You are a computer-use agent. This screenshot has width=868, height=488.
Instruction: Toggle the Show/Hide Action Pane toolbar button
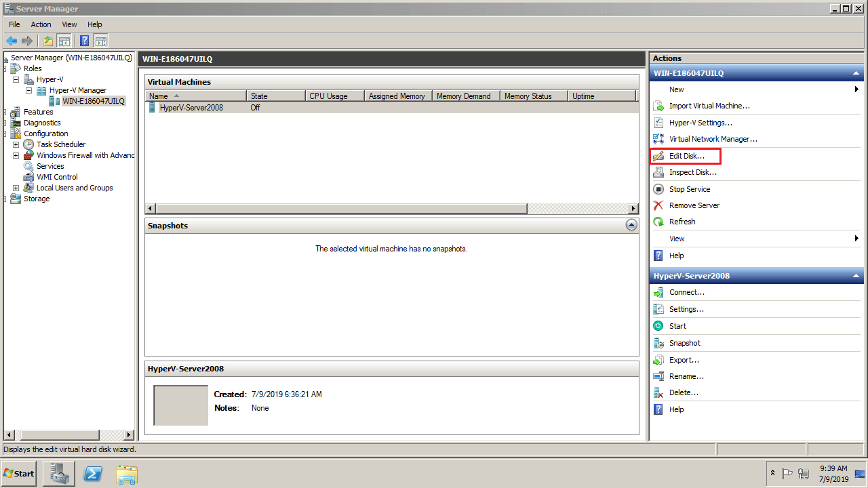(x=101, y=41)
